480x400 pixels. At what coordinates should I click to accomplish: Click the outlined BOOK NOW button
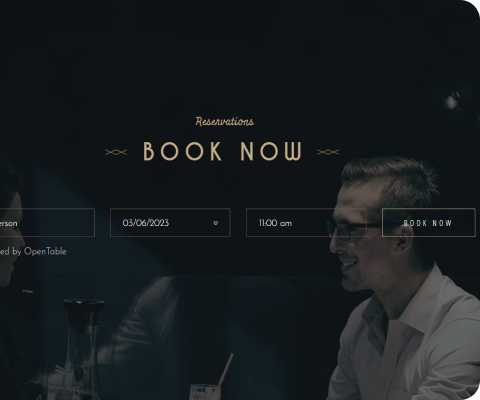(x=428, y=223)
